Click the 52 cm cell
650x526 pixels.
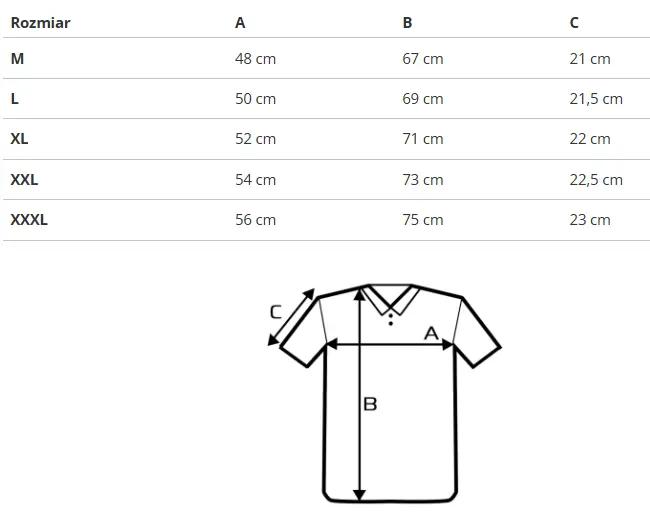coord(255,139)
